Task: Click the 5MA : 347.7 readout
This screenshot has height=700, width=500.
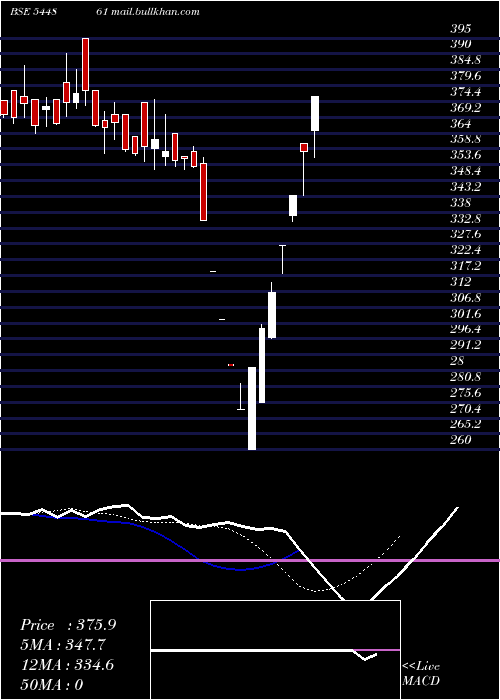Action: [x=63, y=645]
